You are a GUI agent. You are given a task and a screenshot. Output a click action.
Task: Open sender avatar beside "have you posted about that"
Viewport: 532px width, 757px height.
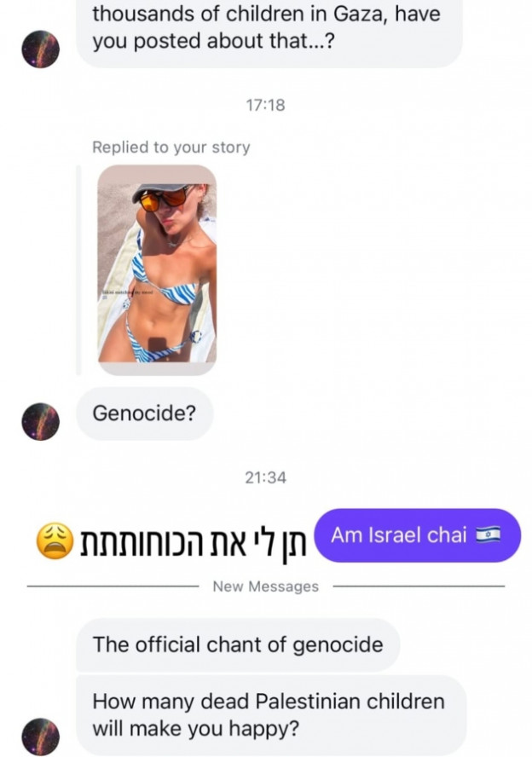pyautogui.click(x=41, y=49)
